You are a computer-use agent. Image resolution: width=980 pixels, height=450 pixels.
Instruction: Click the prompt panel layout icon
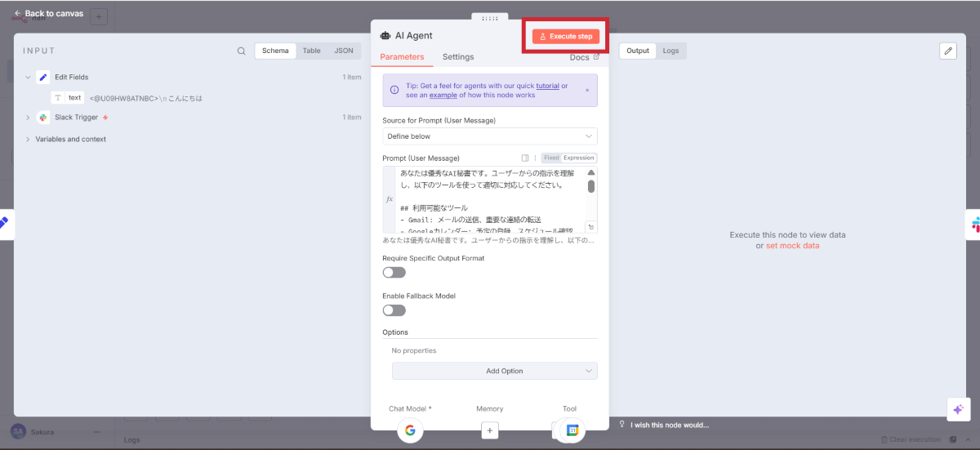pos(525,158)
